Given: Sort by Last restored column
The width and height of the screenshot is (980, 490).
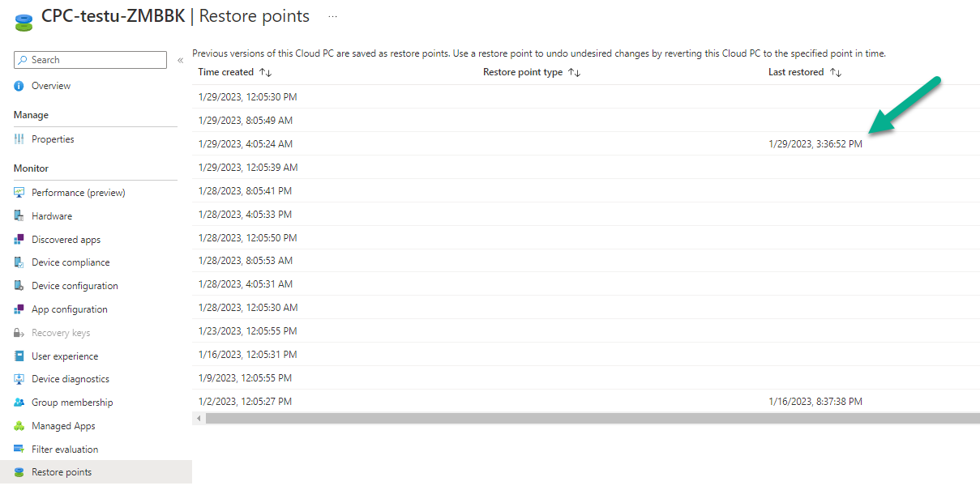Looking at the screenshot, I should click(805, 72).
